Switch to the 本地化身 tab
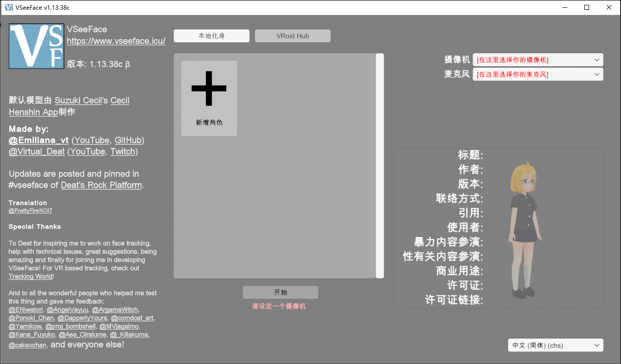Screen dimensions: 621x364 point(212,36)
